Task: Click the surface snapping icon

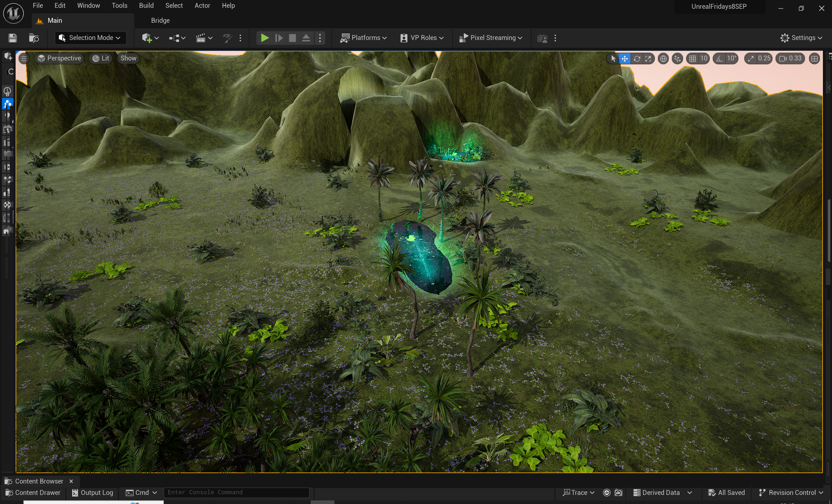Action: tap(677, 59)
